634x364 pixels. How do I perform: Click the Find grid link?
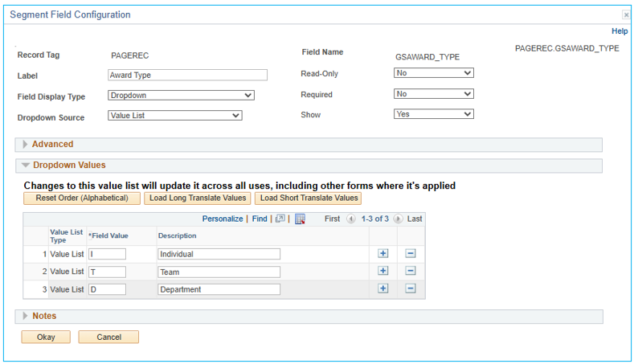coord(260,219)
